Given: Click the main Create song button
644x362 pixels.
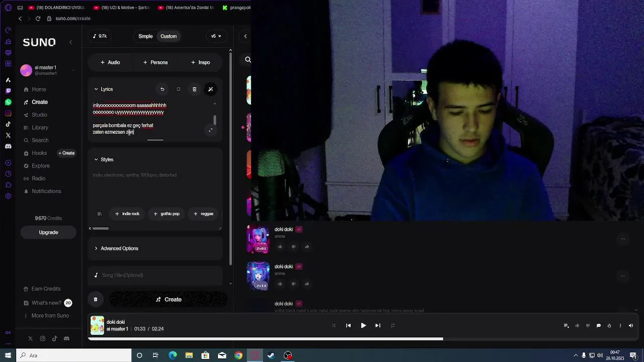Looking at the screenshot, I should pos(168,299).
